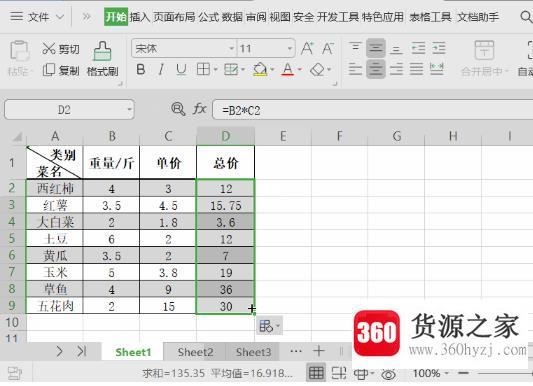Toggle center horizontal alignment
The width and height of the screenshot is (533, 386).
click(376, 69)
